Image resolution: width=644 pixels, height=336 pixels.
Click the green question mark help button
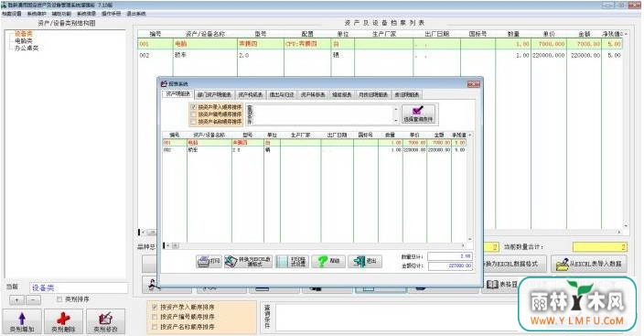(328, 261)
